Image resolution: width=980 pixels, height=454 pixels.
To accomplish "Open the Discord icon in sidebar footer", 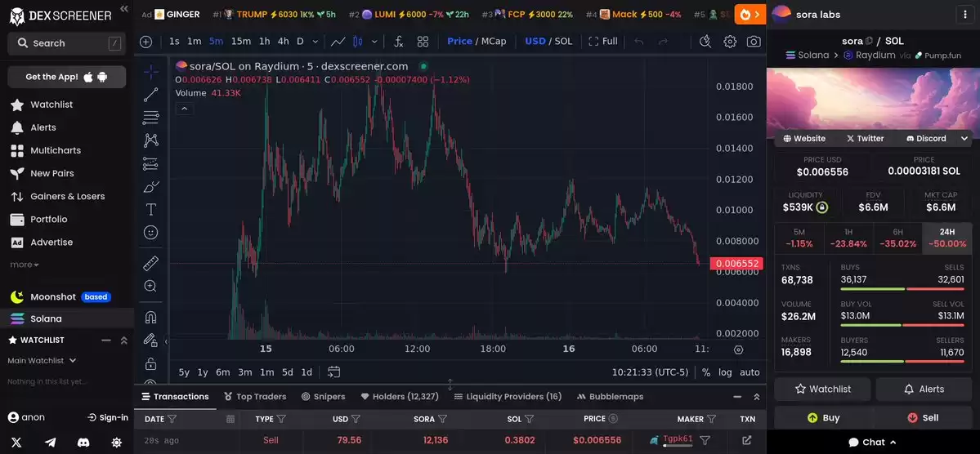I will 83,442.
